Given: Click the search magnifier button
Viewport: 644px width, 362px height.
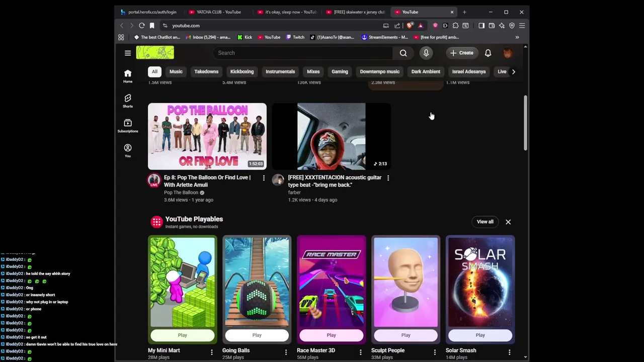Looking at the screenshot, I should point(403,53).
